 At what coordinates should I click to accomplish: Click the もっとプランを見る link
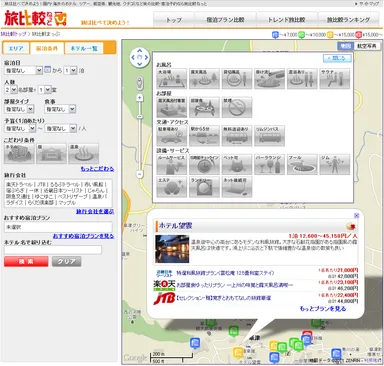point(323,309)
